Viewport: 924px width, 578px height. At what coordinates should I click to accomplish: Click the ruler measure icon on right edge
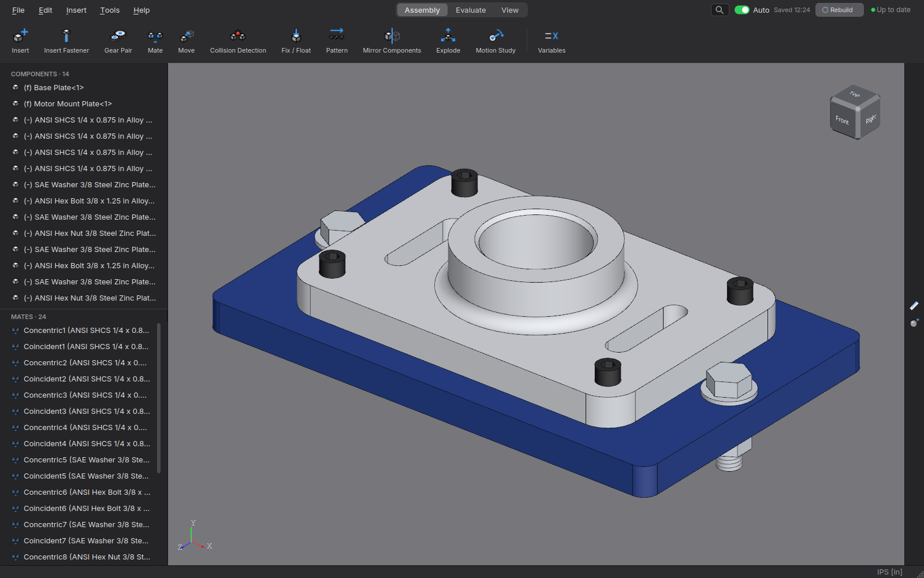(914, 305)
